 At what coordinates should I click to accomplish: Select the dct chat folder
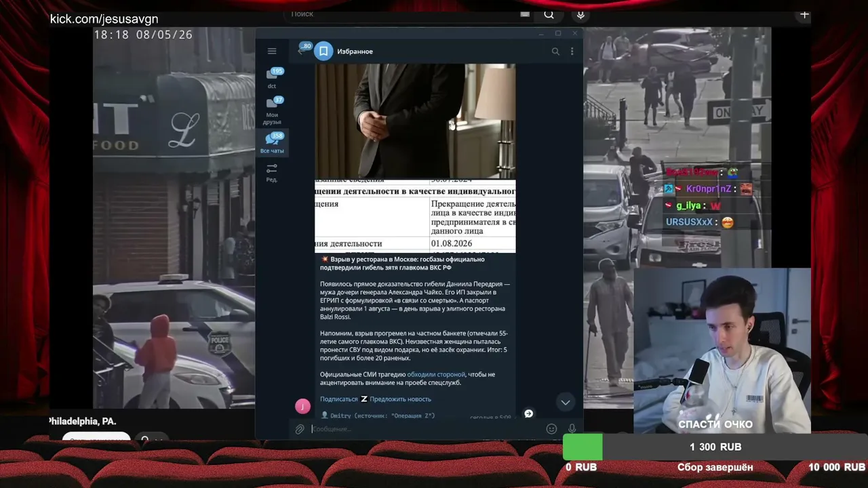point(272,78)
